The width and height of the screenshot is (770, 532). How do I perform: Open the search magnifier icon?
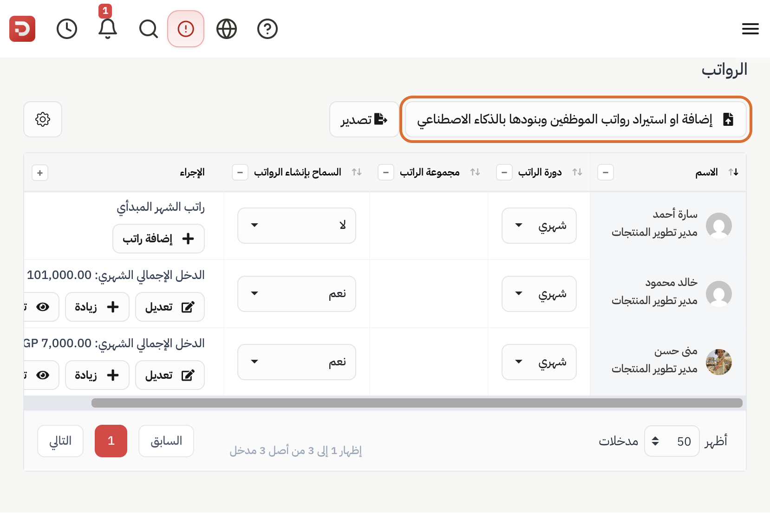pyautogui.click(x=149, y=29)
